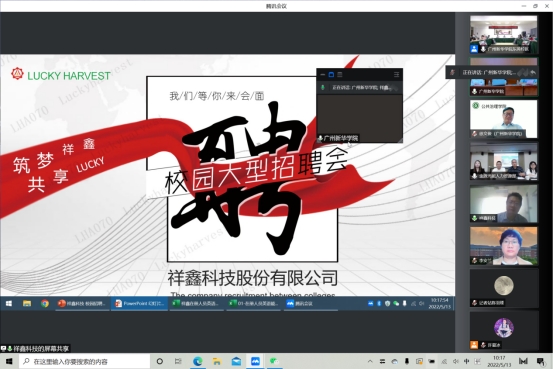
Task: Collapse the floating video panel with dash
Action: pyautogui.click(x=322, y=74)
